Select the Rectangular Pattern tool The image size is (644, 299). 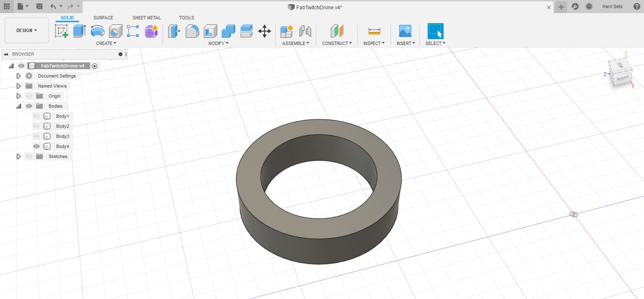133,31
